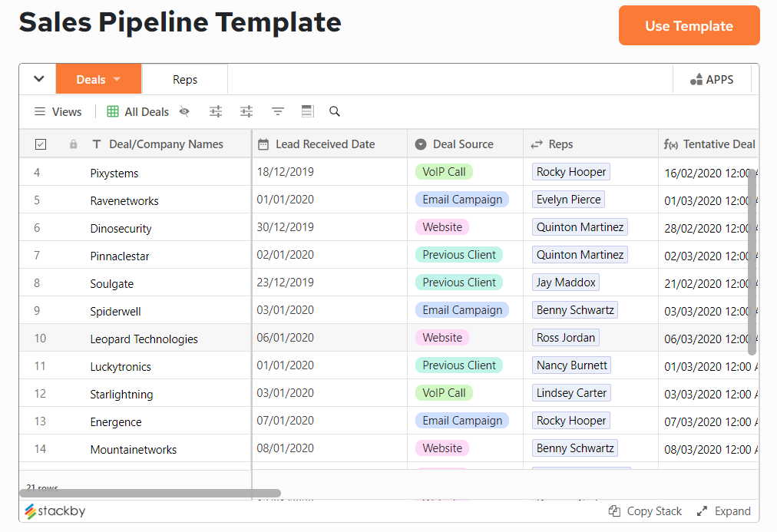The height and width of the screenshot is (532, 777).
Task: Click the sort slider icon
Action: pos(215,111)
